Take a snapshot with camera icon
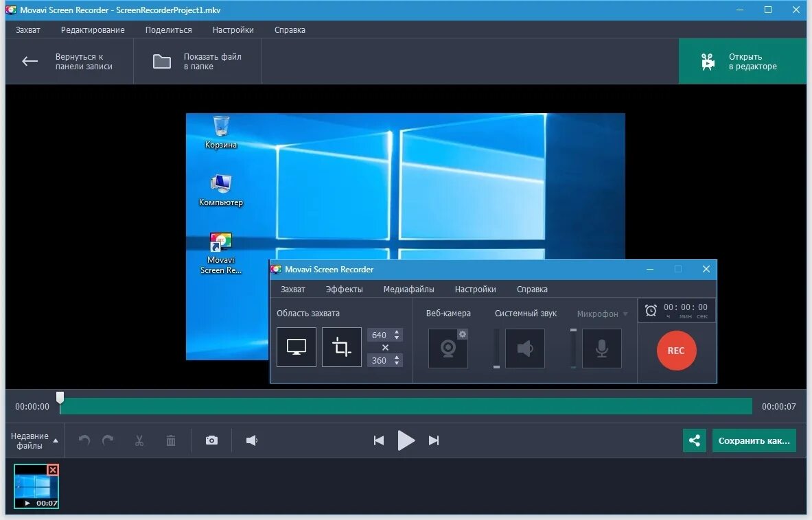 (x=211, y=440)
